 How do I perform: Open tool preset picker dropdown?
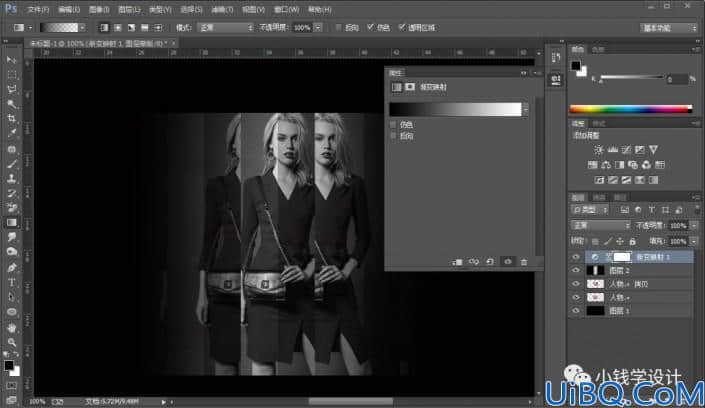[x=31, y=28]
